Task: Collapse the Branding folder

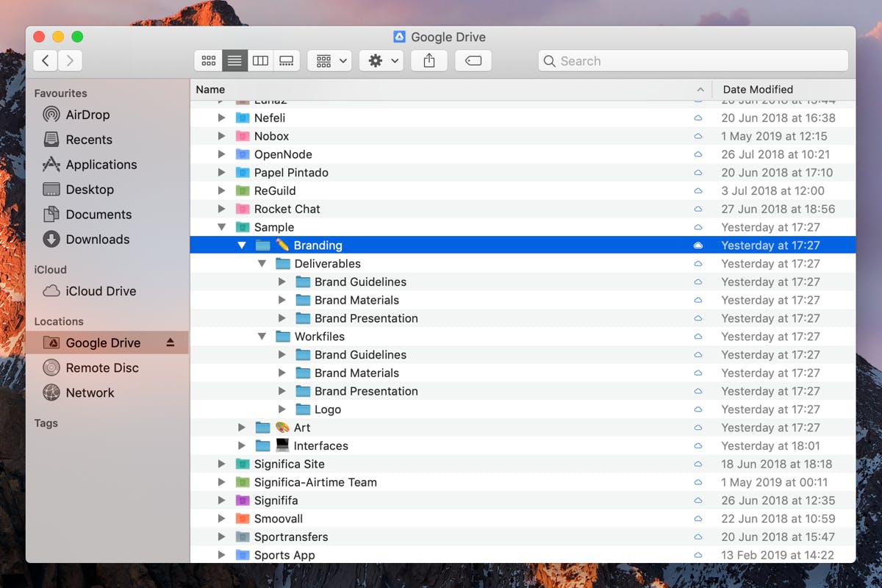Action: 242,245
